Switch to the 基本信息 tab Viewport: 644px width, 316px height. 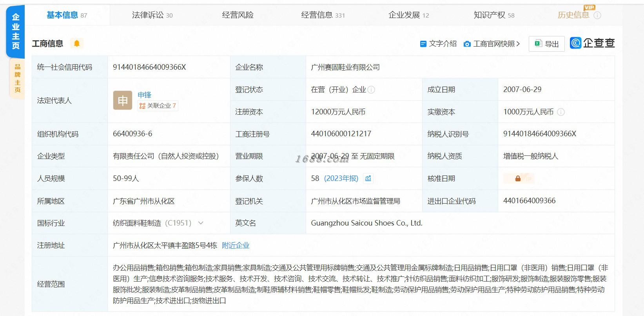pos(67,15)
